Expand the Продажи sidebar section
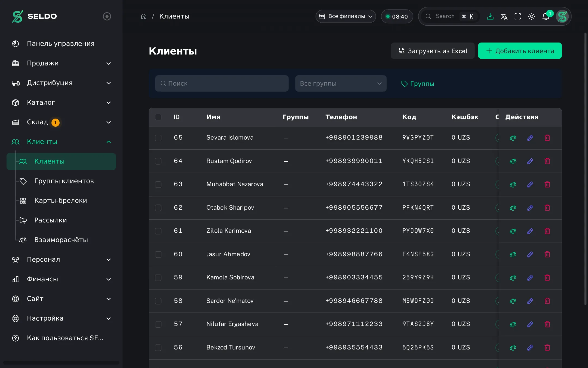The height and width of the screenshot is (368, 588). click(61, 63)
